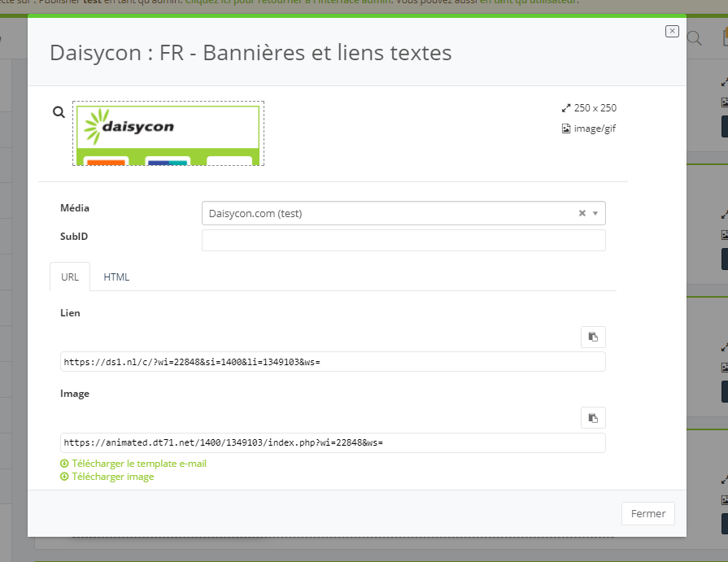Click the dialog title Daisycon : FR
The width and height of the screenshot is (728, 562).
tap(251, 52)
